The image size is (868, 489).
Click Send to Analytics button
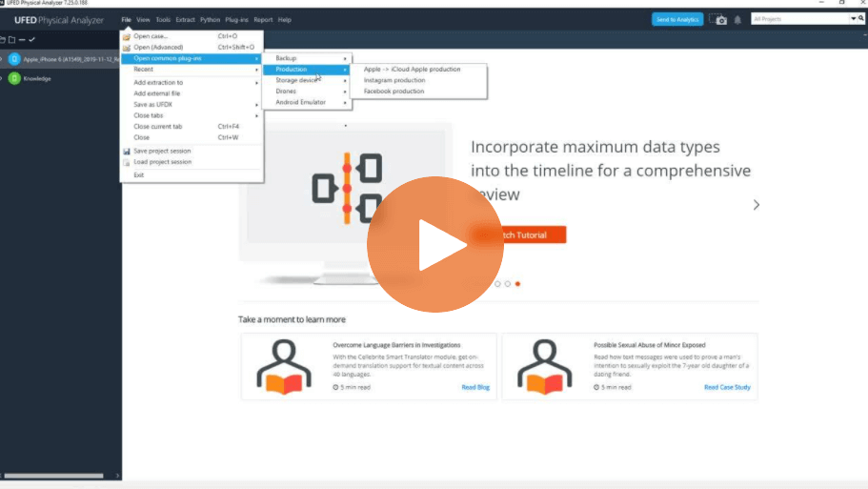(677, 19)
